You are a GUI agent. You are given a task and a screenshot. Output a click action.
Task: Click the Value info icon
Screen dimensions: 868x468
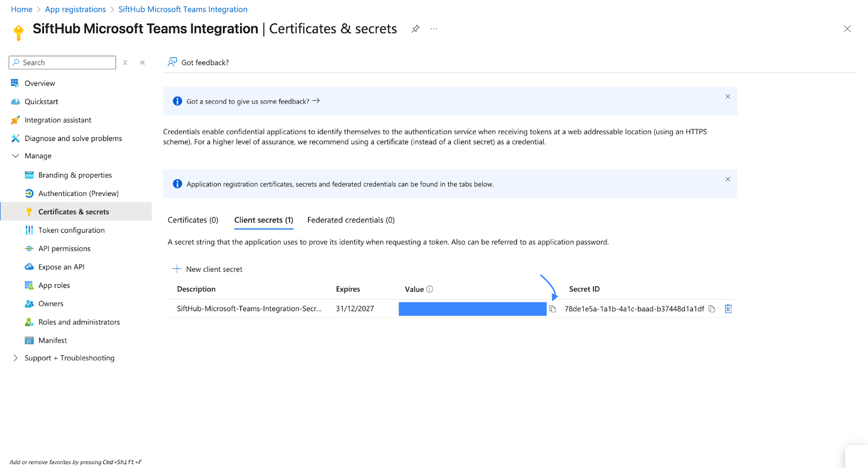pos(430,289)
